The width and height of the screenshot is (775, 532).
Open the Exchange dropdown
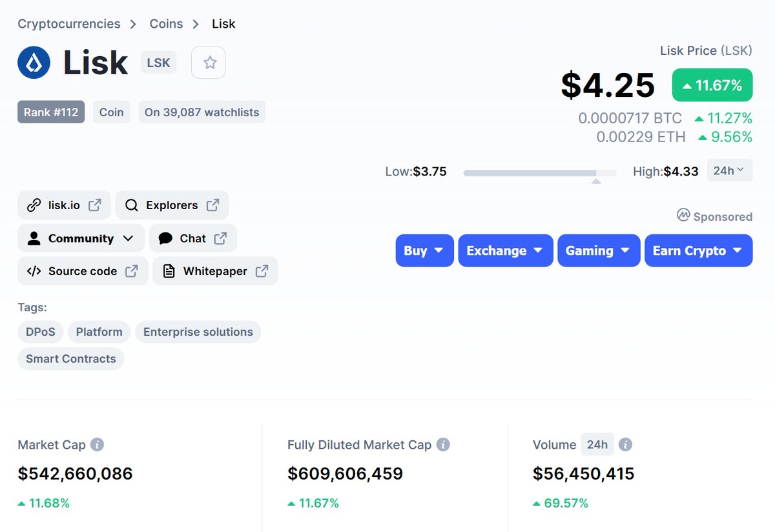[505, 251]
